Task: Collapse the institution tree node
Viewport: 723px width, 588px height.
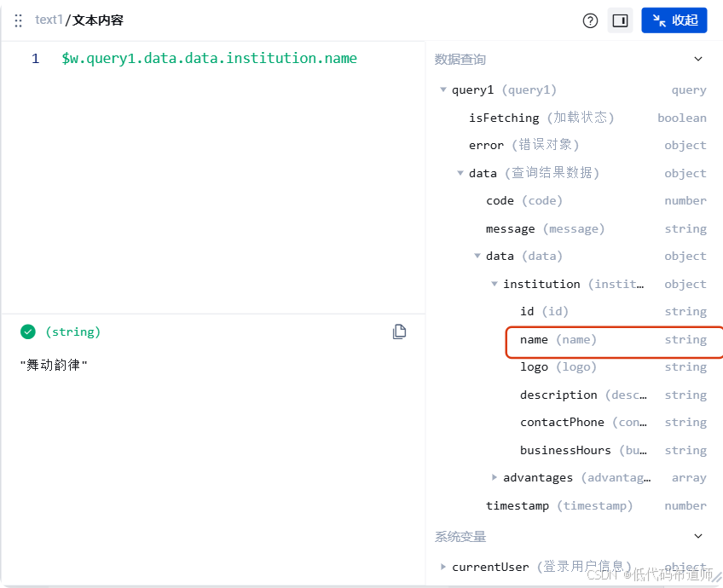Action: 494,284
